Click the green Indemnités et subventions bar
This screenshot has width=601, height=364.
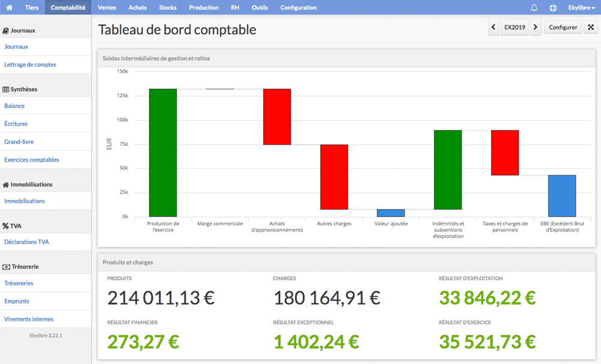tap(448, 170)
